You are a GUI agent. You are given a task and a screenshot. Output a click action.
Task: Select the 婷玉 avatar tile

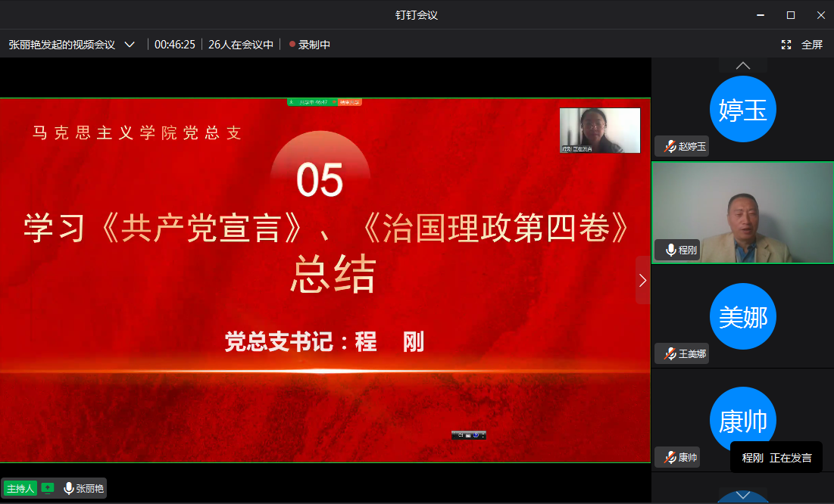pyautogui.click(x=742, y=110)
